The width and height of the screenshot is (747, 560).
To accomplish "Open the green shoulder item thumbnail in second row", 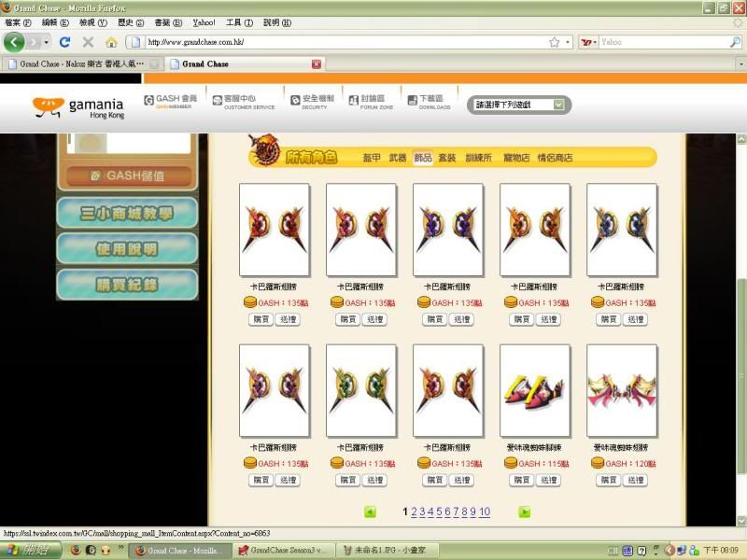I will coord(361,390).
